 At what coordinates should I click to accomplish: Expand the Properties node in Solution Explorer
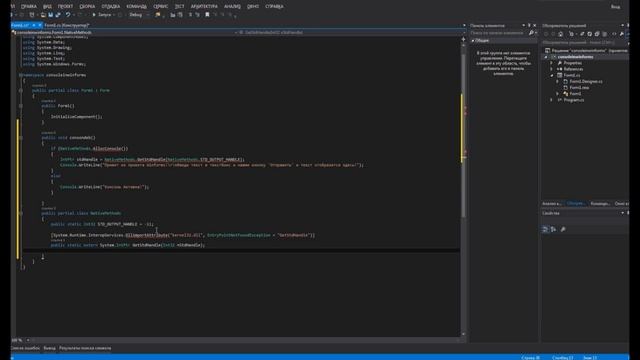pyautogui.click(x=551, y=63)
